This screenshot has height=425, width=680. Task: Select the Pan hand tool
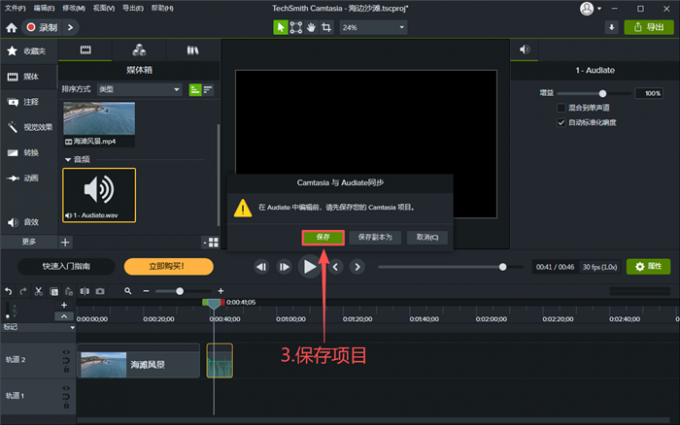coord(311,27)
